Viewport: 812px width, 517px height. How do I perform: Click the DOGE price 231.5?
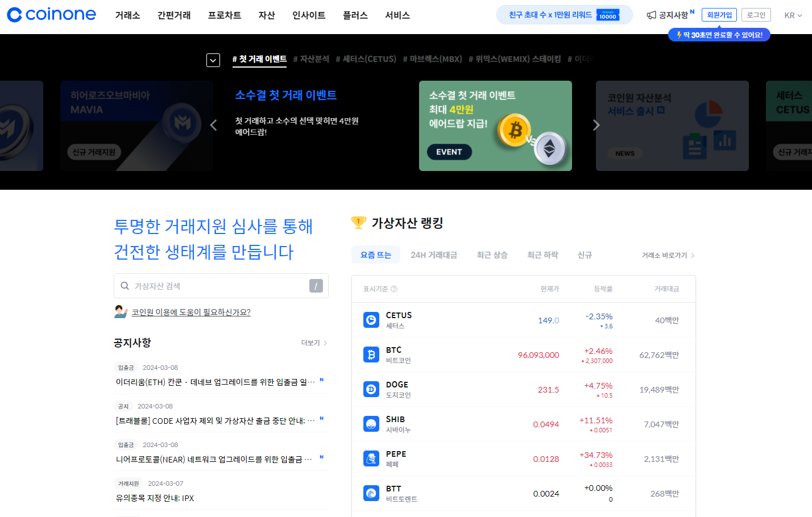(549, 389)
